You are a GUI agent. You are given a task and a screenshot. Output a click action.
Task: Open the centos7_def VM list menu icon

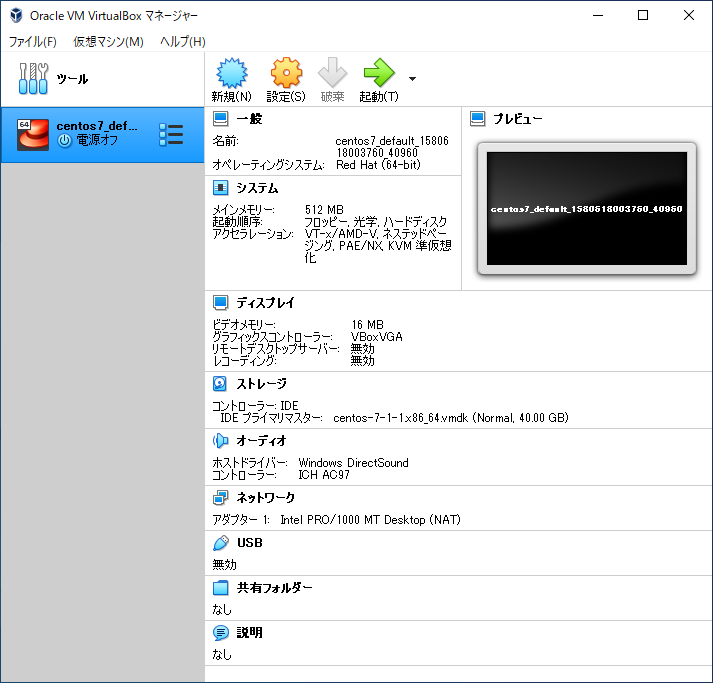coord(171,135)
